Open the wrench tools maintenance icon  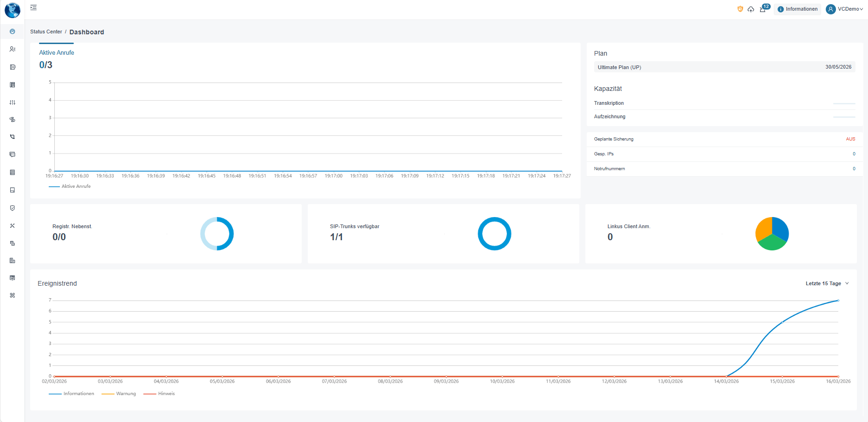(x=13, y=226)
